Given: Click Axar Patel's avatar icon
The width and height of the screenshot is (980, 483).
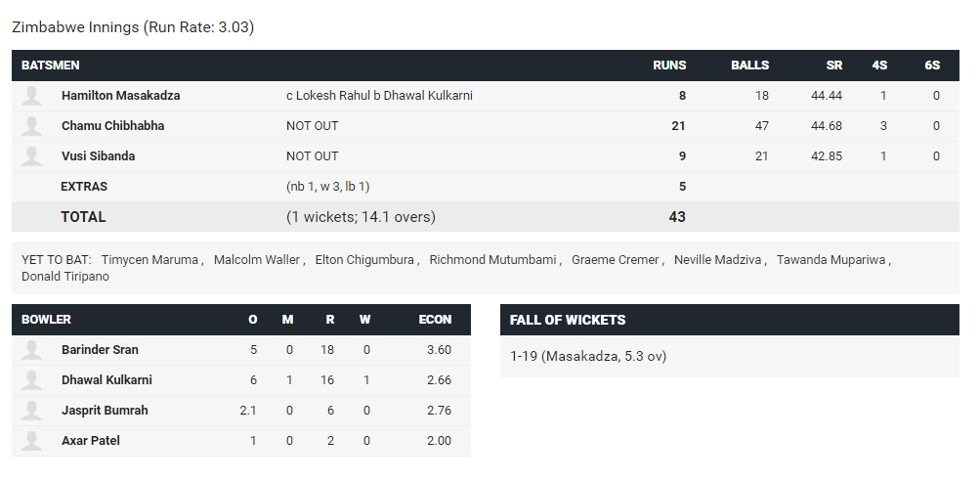Looking at the screenshot, I should [x=32, y=440].
